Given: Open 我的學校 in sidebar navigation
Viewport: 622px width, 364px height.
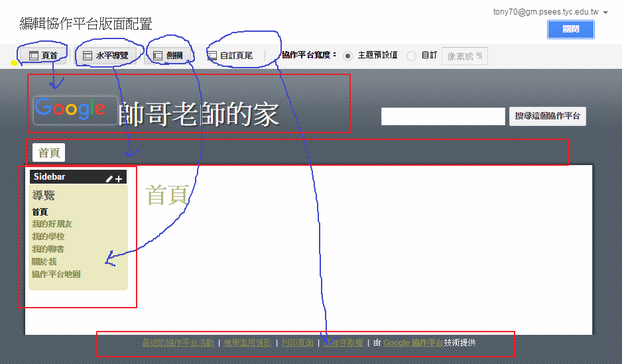Looking at the screenshot, I should (48, 237).
